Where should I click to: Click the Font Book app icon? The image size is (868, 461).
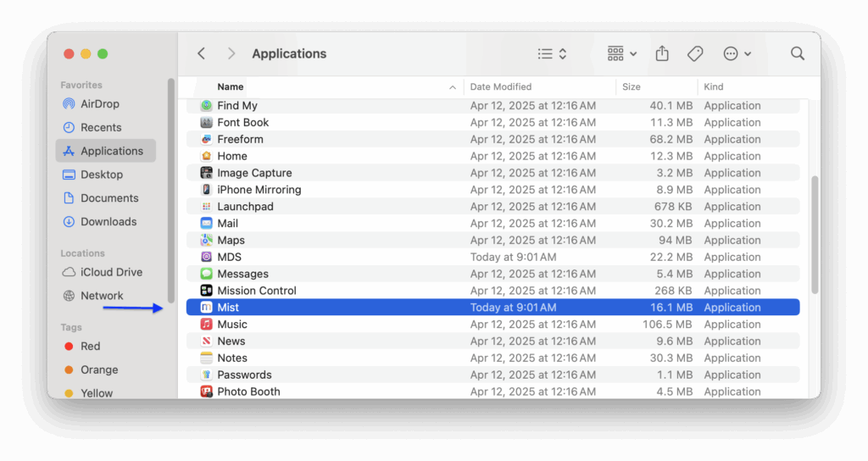207,122
